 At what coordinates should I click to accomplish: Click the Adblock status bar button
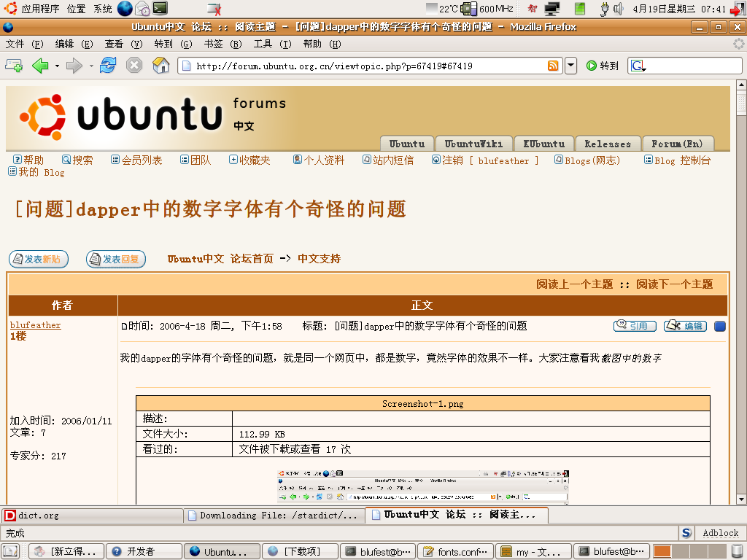click(x=720, y=533)
